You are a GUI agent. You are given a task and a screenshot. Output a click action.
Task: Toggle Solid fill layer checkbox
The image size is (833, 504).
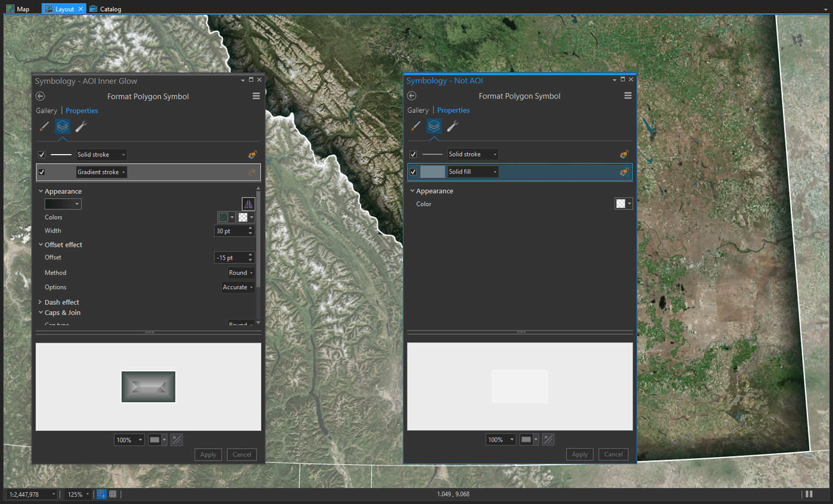point(413,172)
